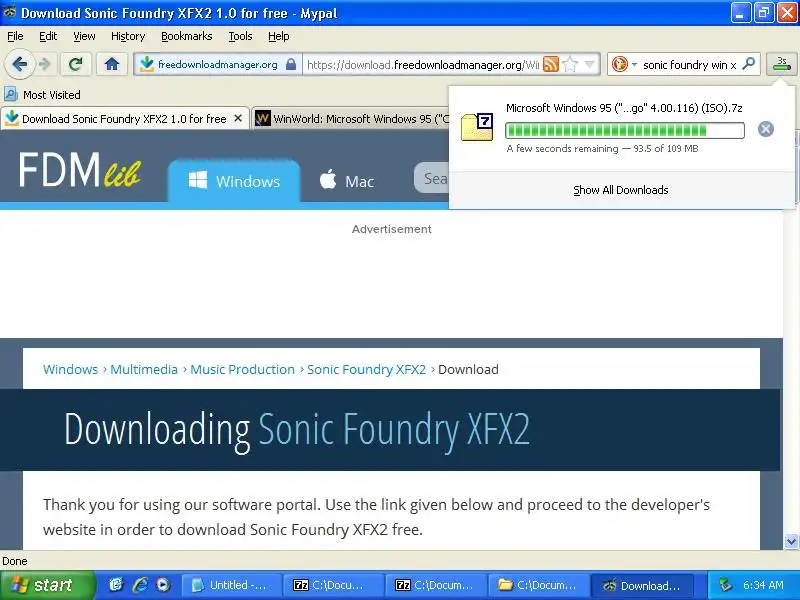This screenshot has height=600, width=800.
Task: Open the Music Production breadcrumb link
Action: point(242,369)
